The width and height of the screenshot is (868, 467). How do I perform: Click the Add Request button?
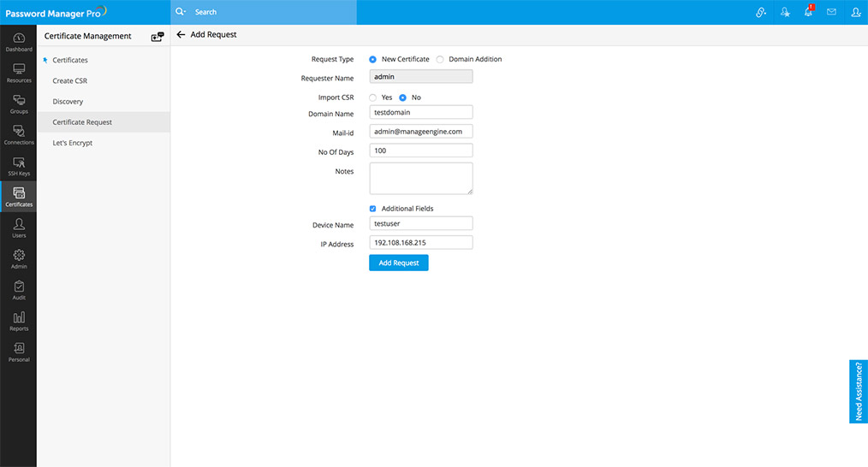point(399,263)
